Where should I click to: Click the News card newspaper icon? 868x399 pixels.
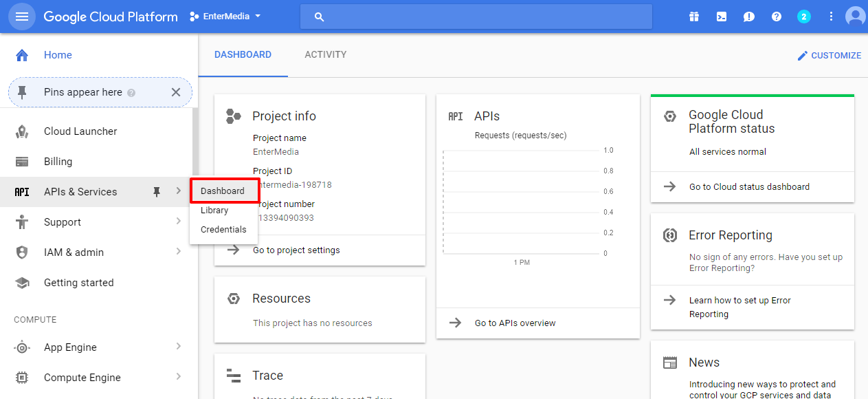click(x=670, y=363)
